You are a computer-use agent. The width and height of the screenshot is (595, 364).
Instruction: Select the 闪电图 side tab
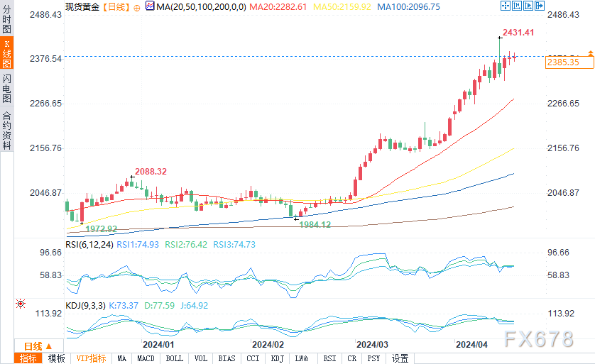click(x=6, y=88)
